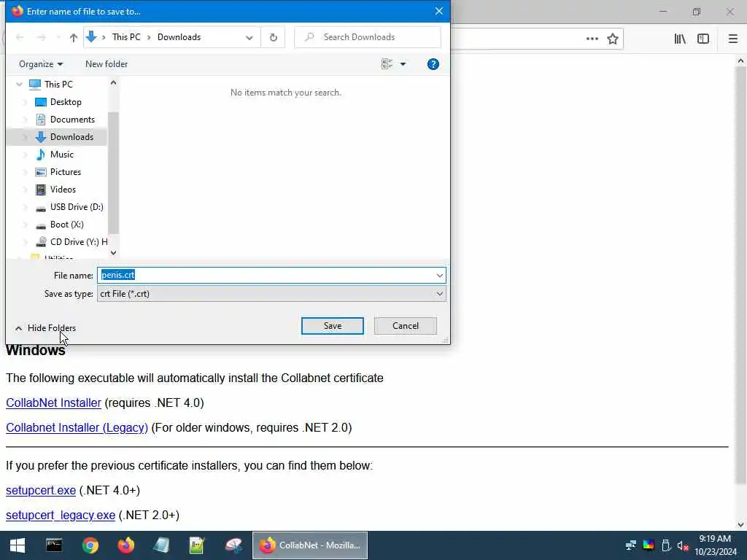Open the CollabNet Installer link
Viewport: 747px width, 560px height.
(53, 402)
